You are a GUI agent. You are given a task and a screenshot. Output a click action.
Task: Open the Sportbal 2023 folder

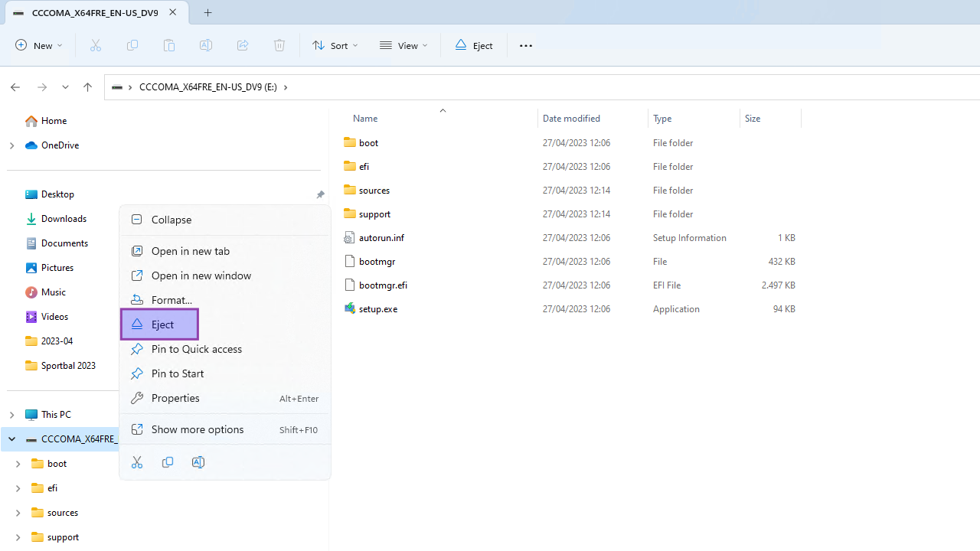point(60,366)
